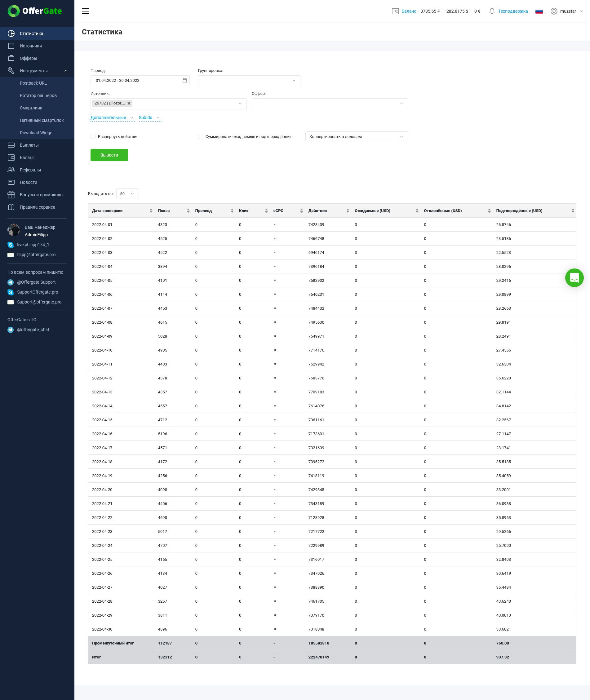Open the Конвертировать в доллары dropdown

(x=356, y=136)
